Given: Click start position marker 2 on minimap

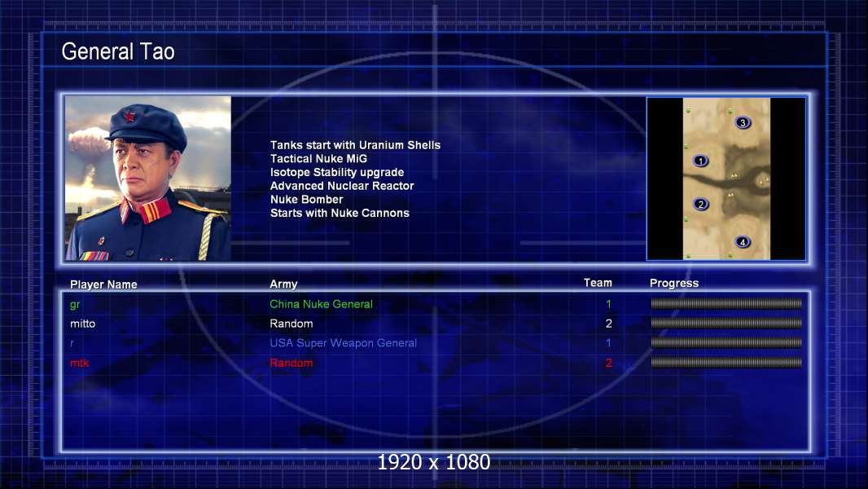Looking at the screenshot, I should pos(701,205).
